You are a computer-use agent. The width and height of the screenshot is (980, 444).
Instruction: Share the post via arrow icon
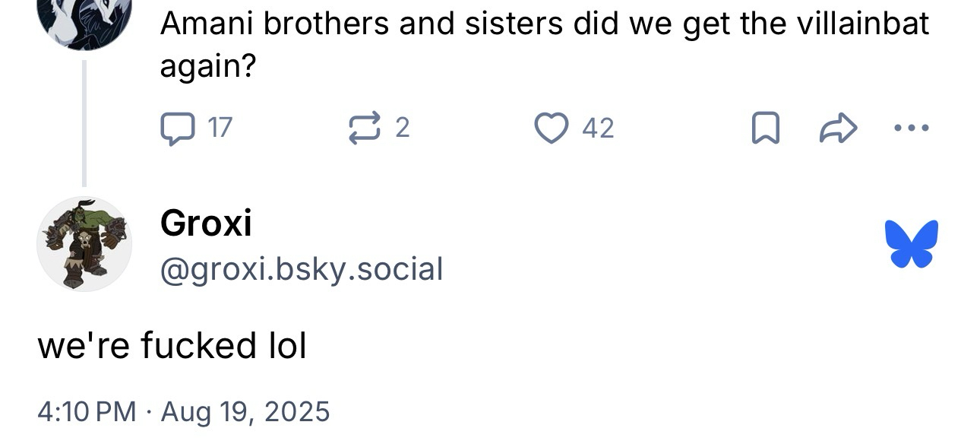[838, 128]
